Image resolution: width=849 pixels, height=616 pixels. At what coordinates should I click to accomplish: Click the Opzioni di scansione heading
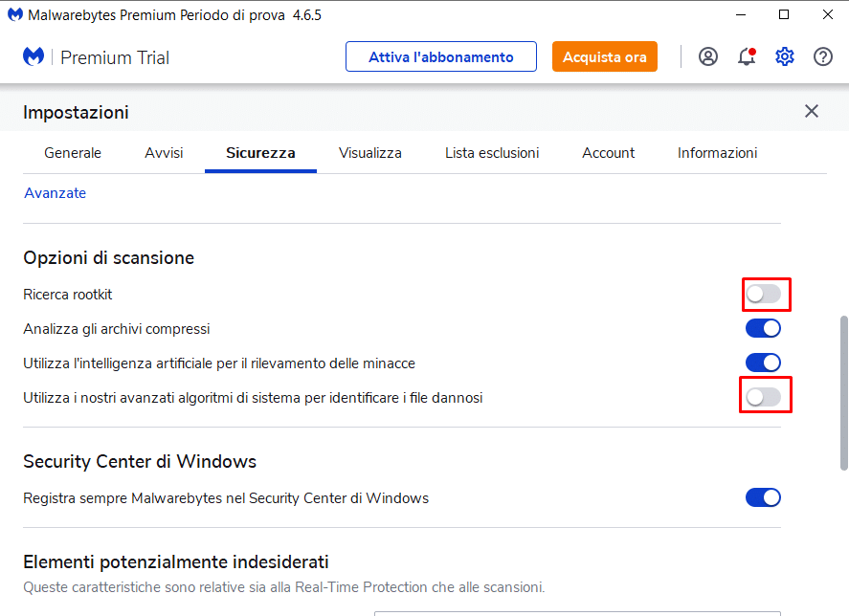tap(108, 257)
